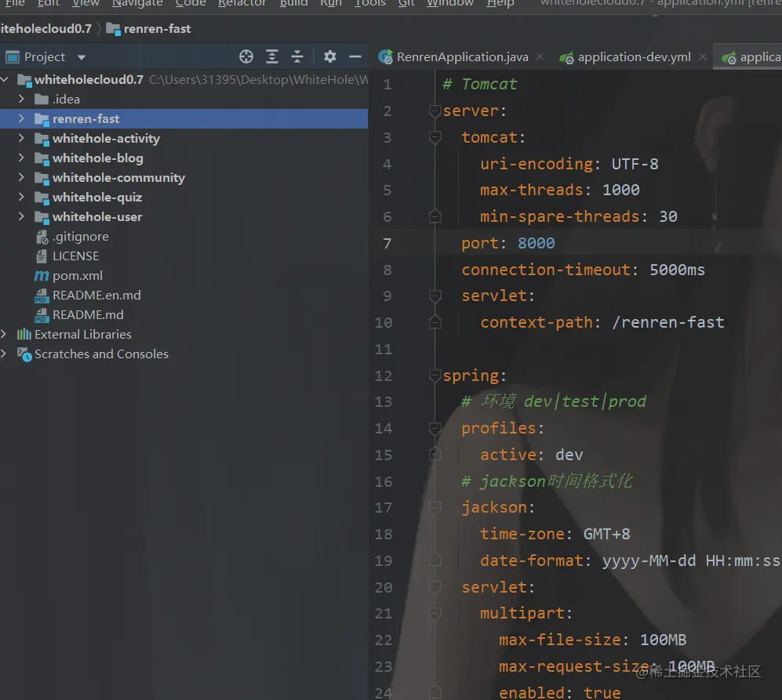This screenshot has height=700, width=782.
Task: Click the README.md markdown icon
Action: (42, 315)
